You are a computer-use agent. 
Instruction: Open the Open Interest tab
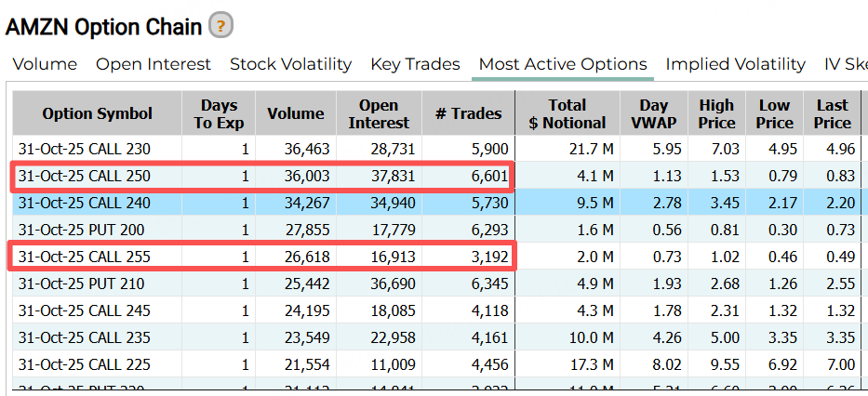coord(154,64)
